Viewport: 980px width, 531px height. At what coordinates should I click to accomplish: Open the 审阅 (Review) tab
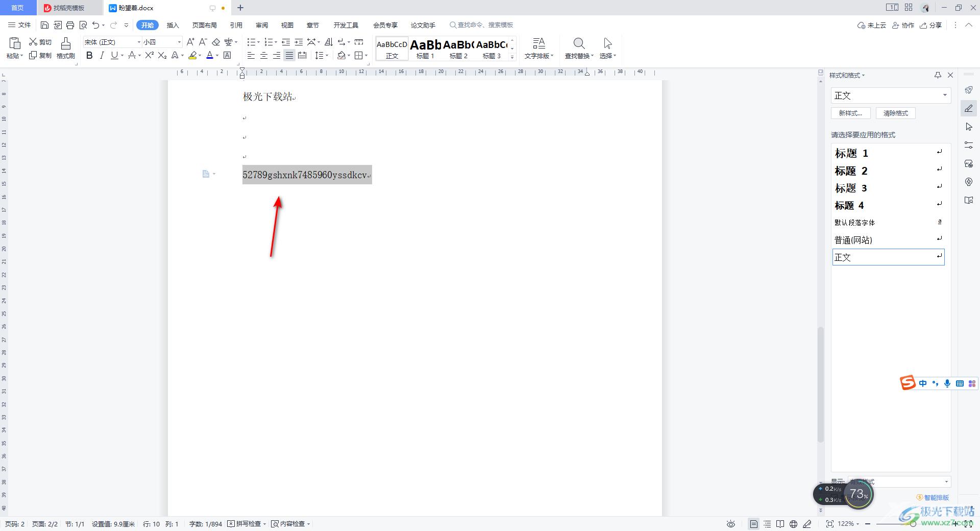click(x=262, y=25)
